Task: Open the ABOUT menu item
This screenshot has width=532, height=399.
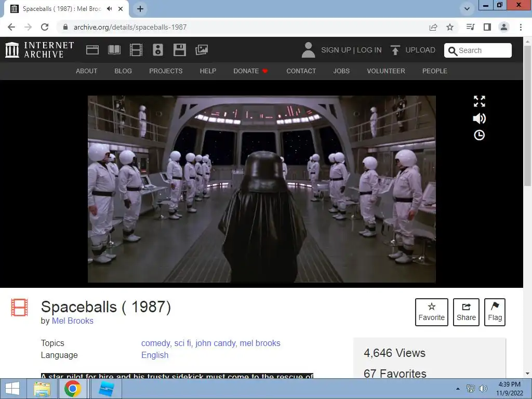Action: (x=87, y=71)
